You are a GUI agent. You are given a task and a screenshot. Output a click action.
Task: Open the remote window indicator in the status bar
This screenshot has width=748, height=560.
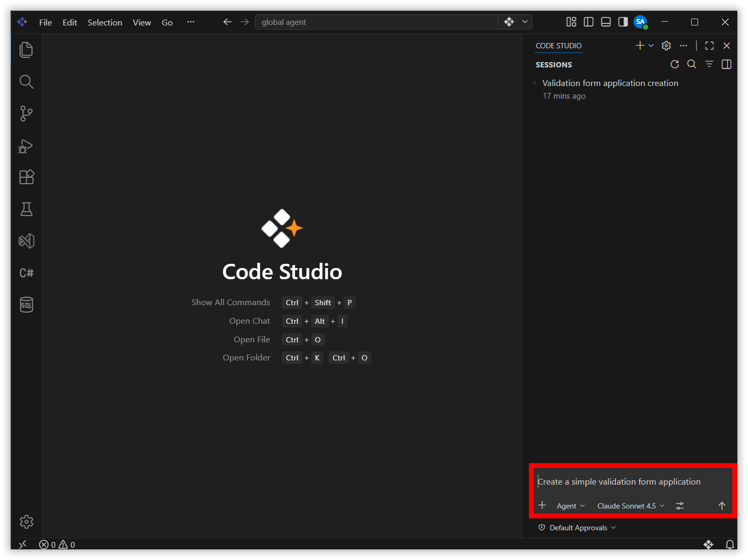coord(22,545)
